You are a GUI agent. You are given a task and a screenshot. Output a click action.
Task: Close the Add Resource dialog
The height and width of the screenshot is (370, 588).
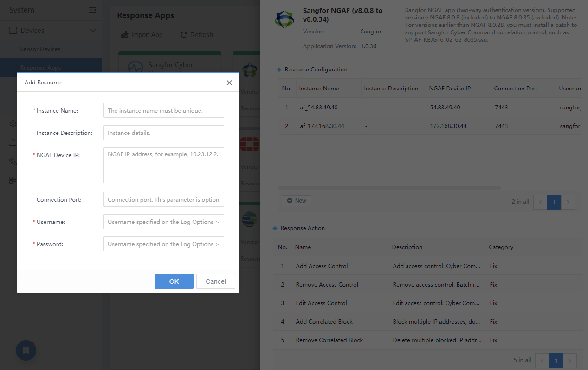tap(229, 83)
